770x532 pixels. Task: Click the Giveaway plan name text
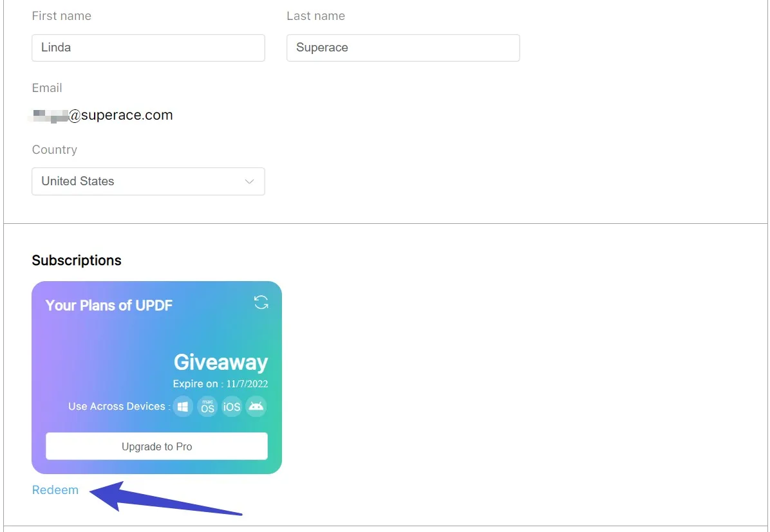pyautogui.click(x=221, y=362)
